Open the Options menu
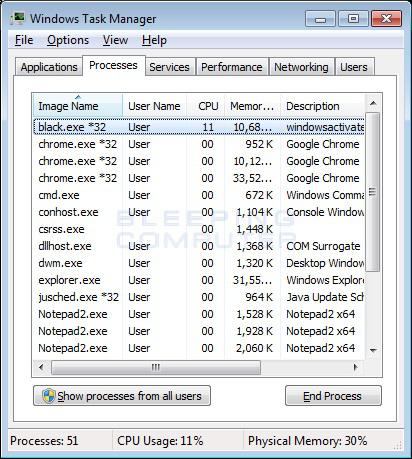Viewport: 412px width, 459px height. coord(68,40)
